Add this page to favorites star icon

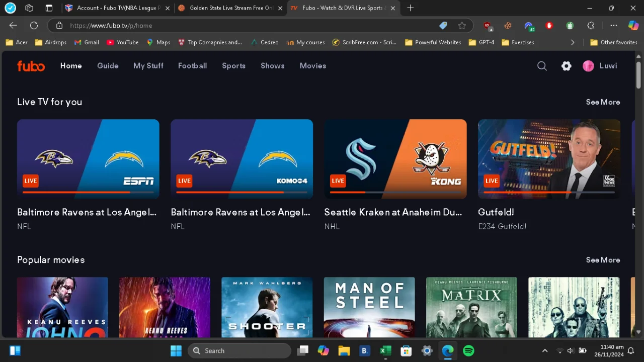(462, 26)
